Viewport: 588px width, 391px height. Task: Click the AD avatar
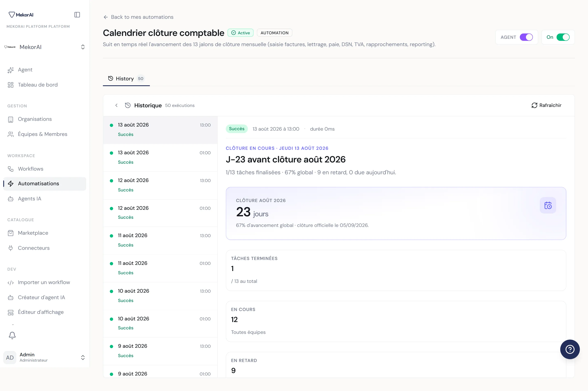coord(10,358)
